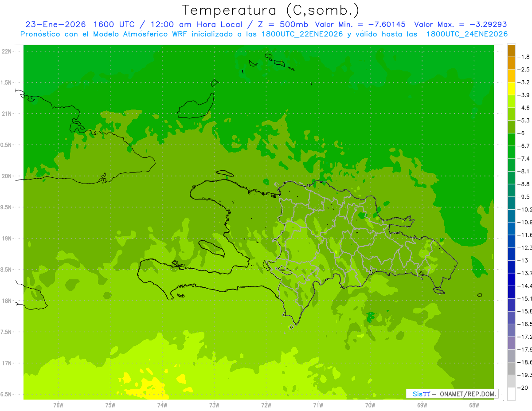Click the '-8.1' colorbar value
The height and width of the screenshot is (411, 532).
tap(524, 171)
